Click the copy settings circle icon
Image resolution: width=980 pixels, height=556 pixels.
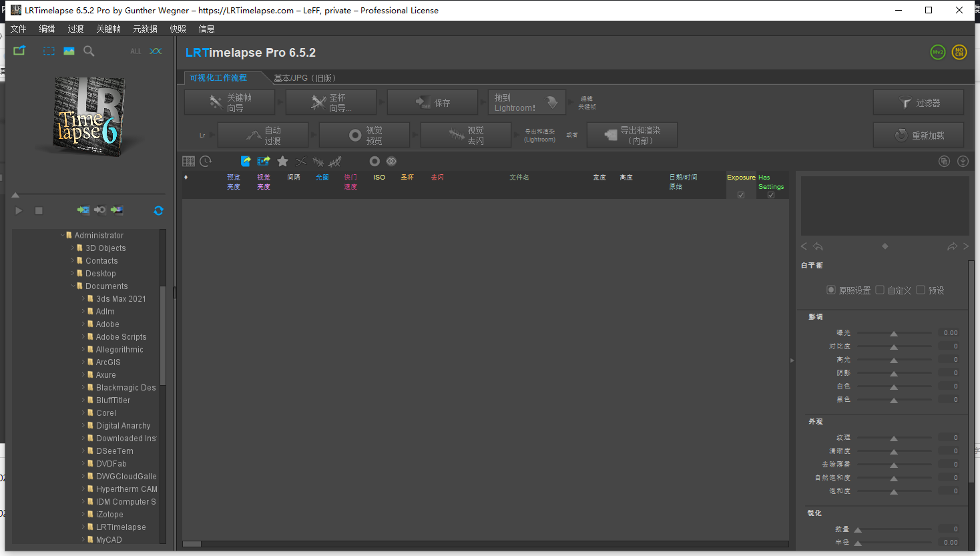click(x=944, y=161)
